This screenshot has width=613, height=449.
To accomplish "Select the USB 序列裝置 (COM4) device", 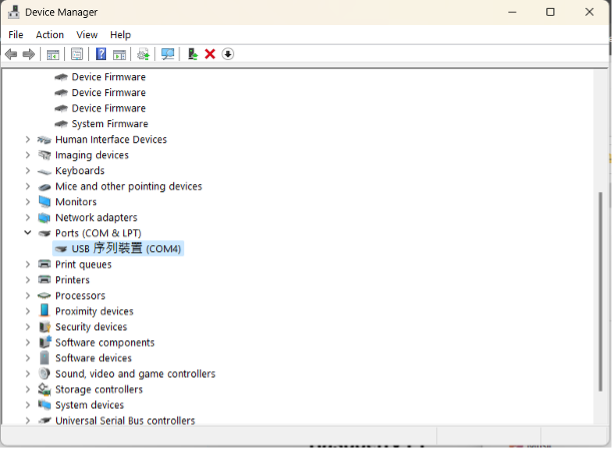I will pyautogui.click(x=126, y=249).
